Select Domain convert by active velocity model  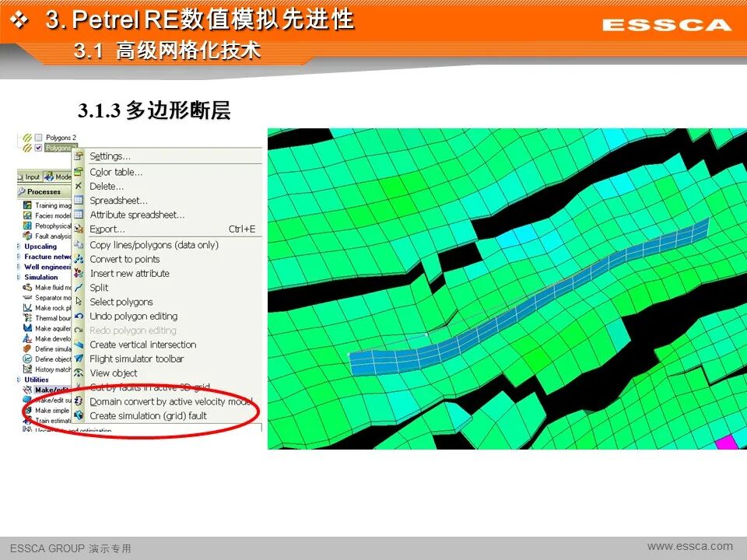(x=171, y=401)
